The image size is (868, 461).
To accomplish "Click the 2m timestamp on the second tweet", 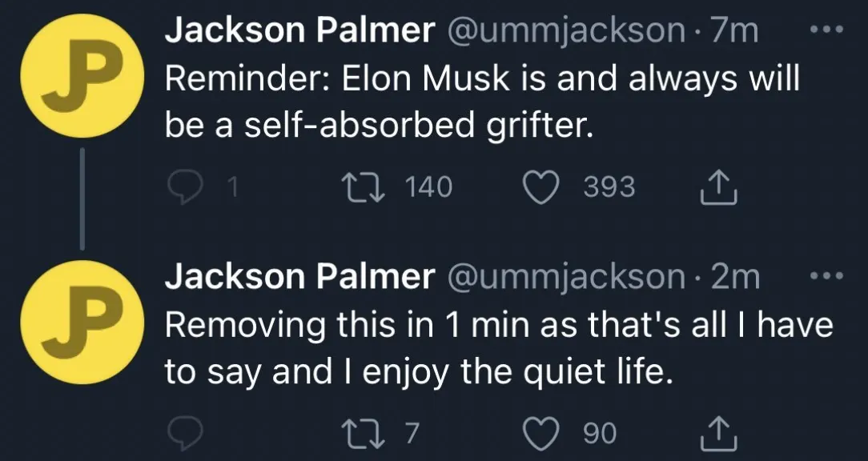I will [x=736, y=277].
